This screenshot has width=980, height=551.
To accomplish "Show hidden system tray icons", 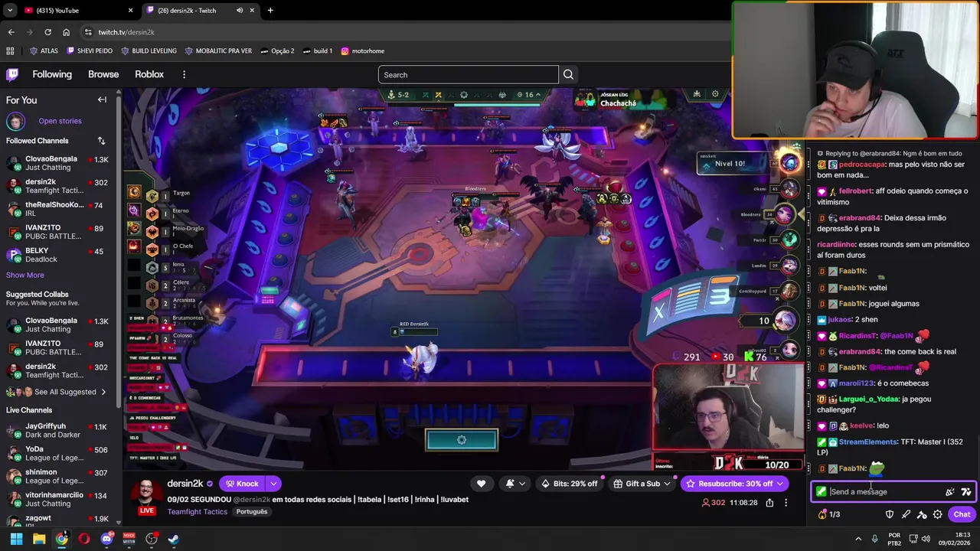I will click(857, 539).
